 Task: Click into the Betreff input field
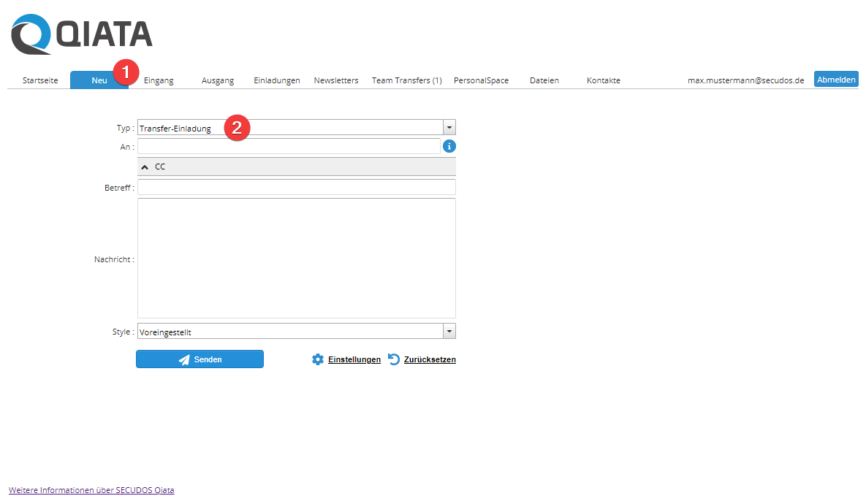point(296,188)
